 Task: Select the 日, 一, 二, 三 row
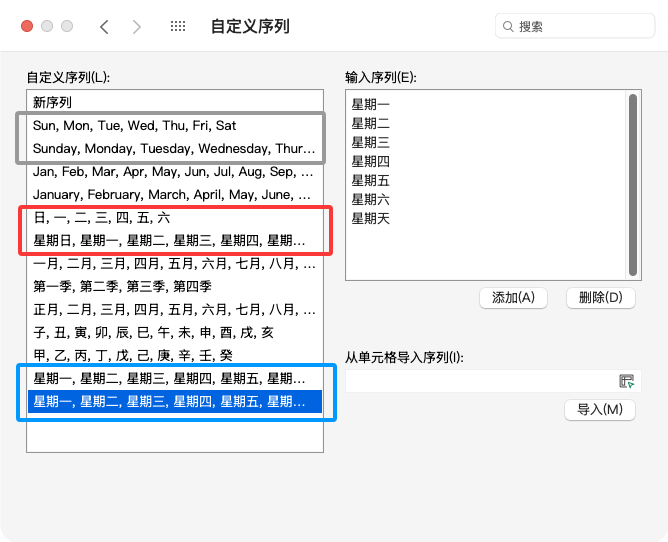[175, 217]
